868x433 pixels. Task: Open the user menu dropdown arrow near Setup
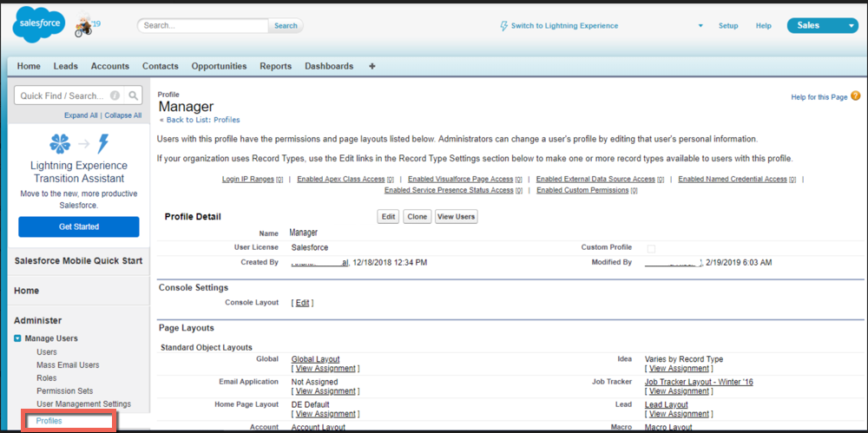click(x=700, y=26)
